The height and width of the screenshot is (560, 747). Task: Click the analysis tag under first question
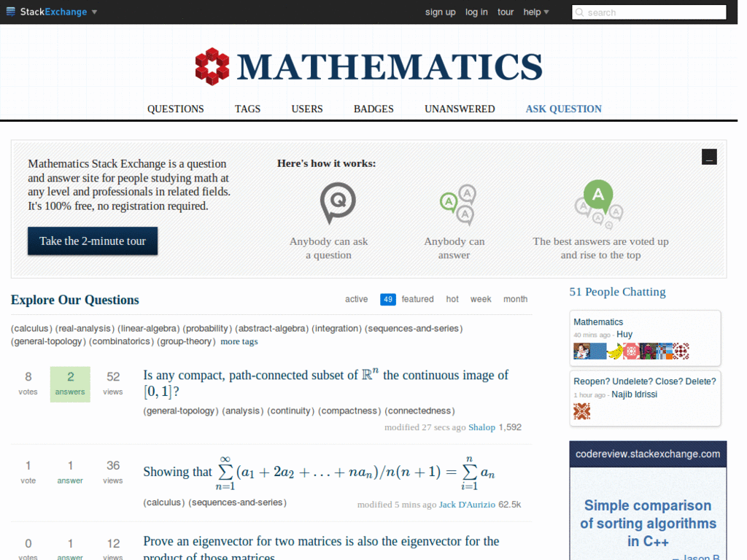pyautogui.click(x=242, y=411)
